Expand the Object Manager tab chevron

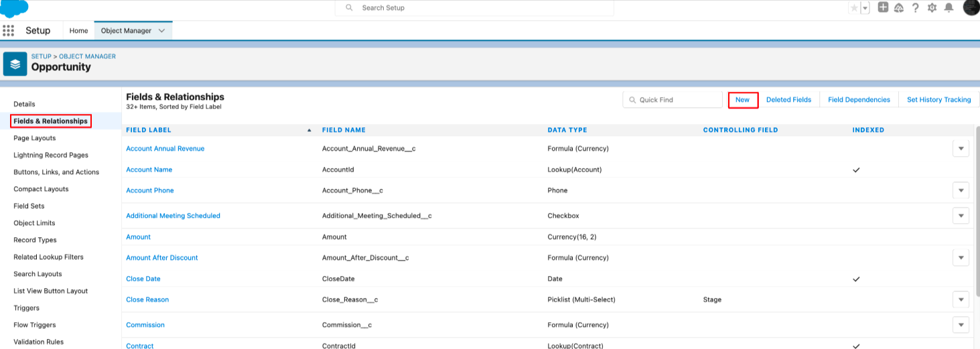[x=162, y=31]
